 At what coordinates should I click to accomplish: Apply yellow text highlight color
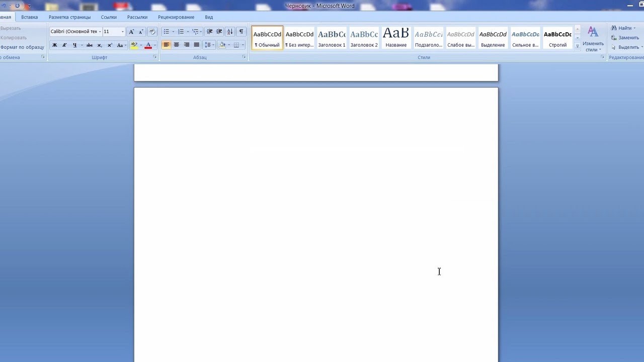click(134, 45)
